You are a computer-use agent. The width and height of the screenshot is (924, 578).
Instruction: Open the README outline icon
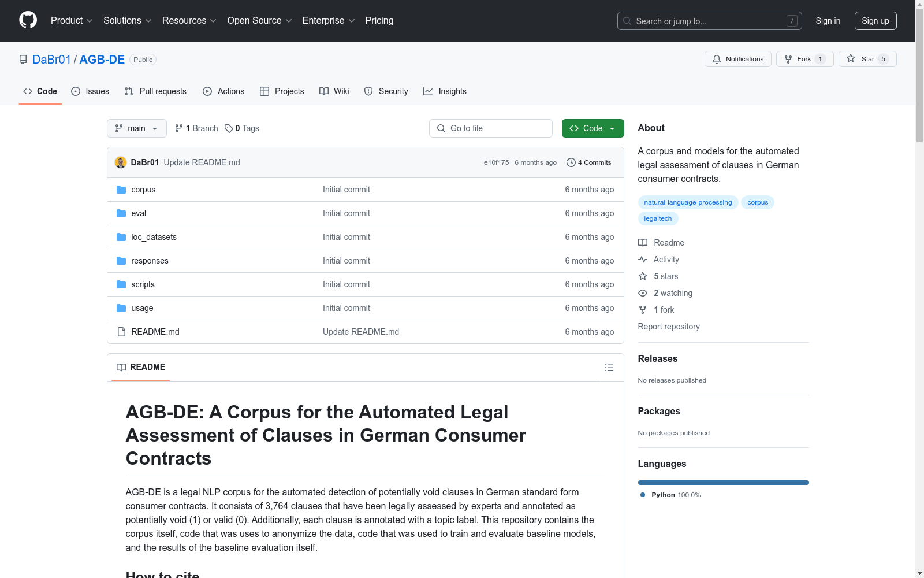(609, 368)
